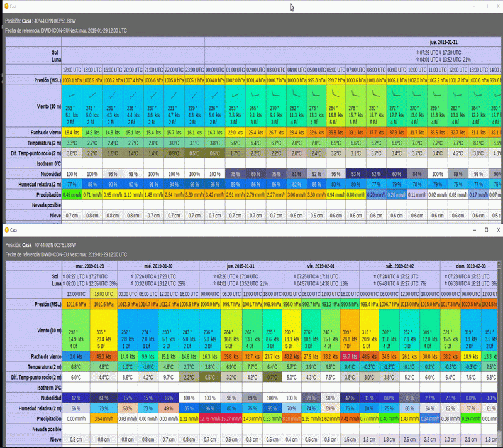Click the Racha de viento row label in upper window

(45, 132)
